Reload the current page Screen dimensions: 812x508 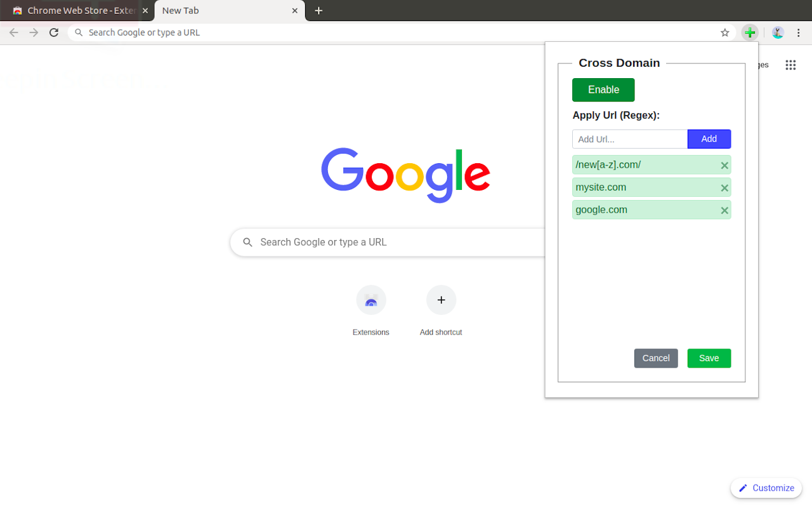click(54, 32)
